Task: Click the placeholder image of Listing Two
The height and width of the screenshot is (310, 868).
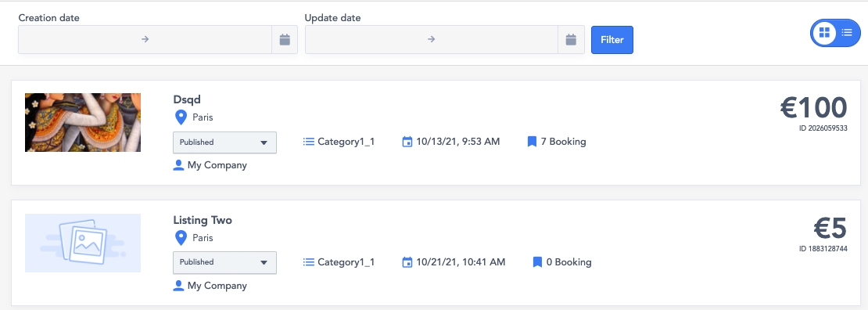Action: point(83,243)
